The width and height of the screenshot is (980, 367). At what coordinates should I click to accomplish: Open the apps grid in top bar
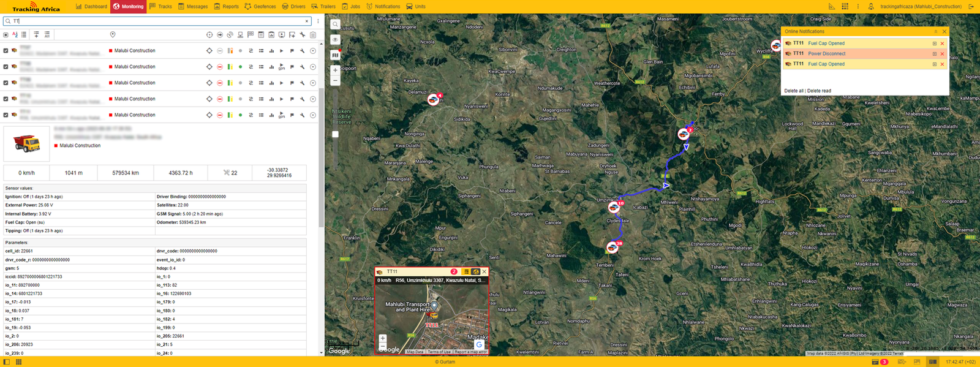click(x=845, y=6)
